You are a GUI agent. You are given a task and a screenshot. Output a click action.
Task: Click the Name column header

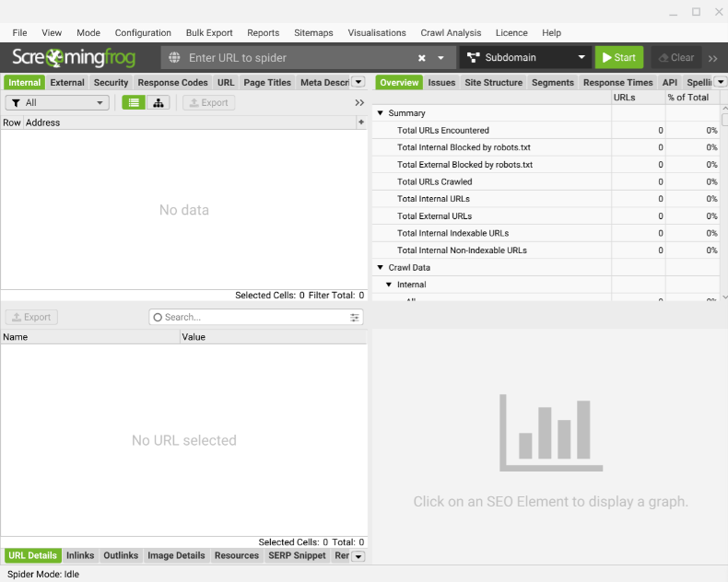[90, 337]
